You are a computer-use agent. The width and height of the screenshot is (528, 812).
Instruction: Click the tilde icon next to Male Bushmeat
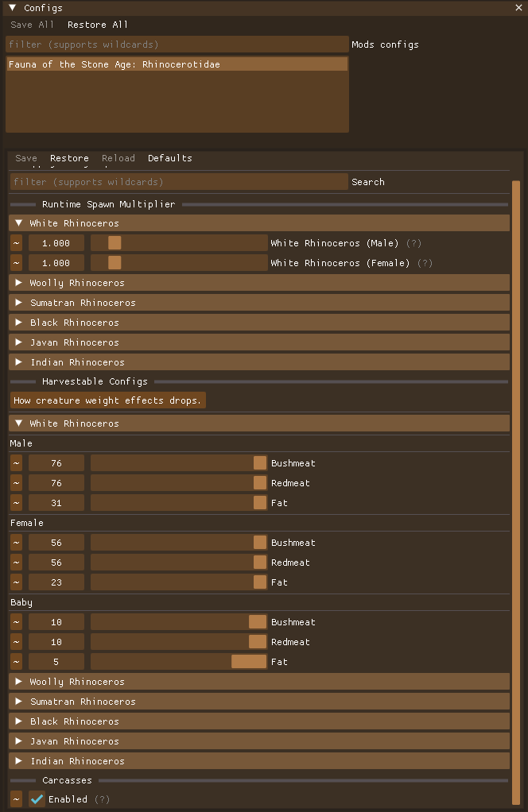click(16, 463)
